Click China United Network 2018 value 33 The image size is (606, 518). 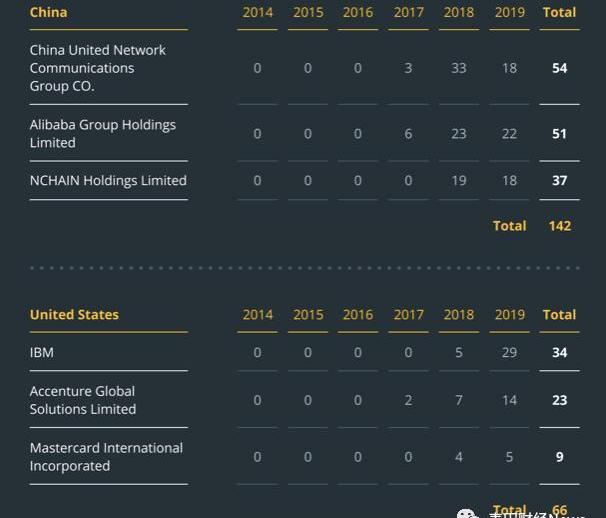pos(459,68)
